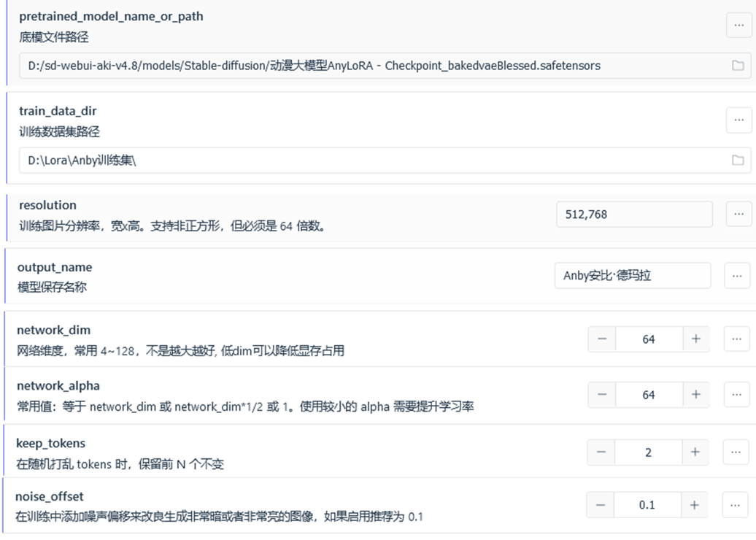Viewport: 756px width, 540px height.
Task: Open more options menu for resolution
Action: click(739, 215)
